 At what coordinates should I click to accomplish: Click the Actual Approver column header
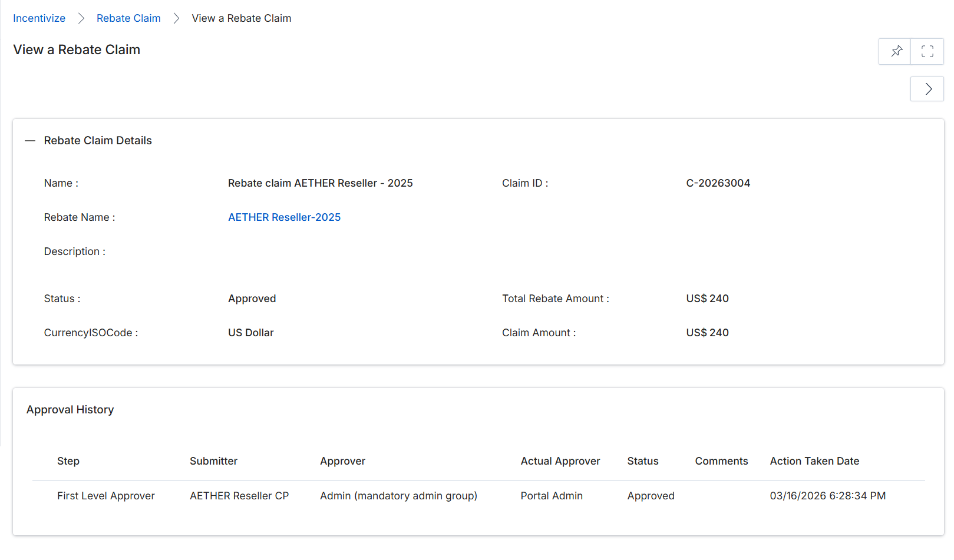tap(560, 461)
